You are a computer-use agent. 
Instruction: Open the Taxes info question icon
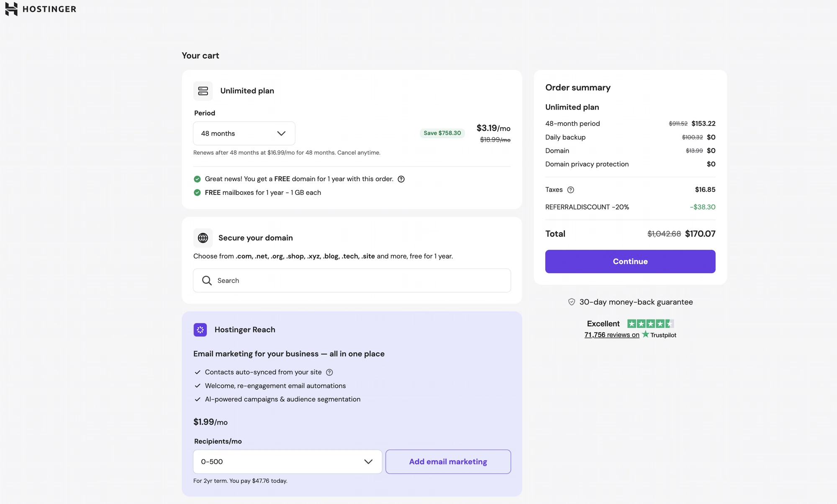(570, 190)
